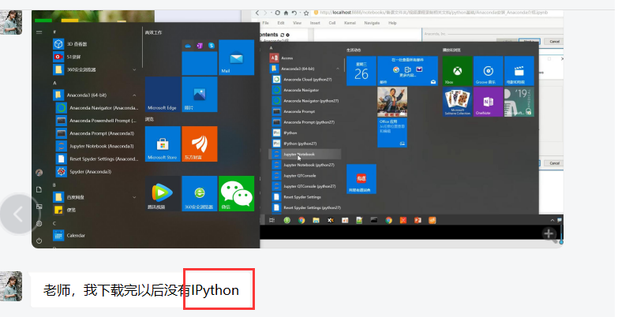Image resolution: width=644 pixels, height=317 pixels.
Task: Click the browser home icon
Action: [x=286, y=13]
